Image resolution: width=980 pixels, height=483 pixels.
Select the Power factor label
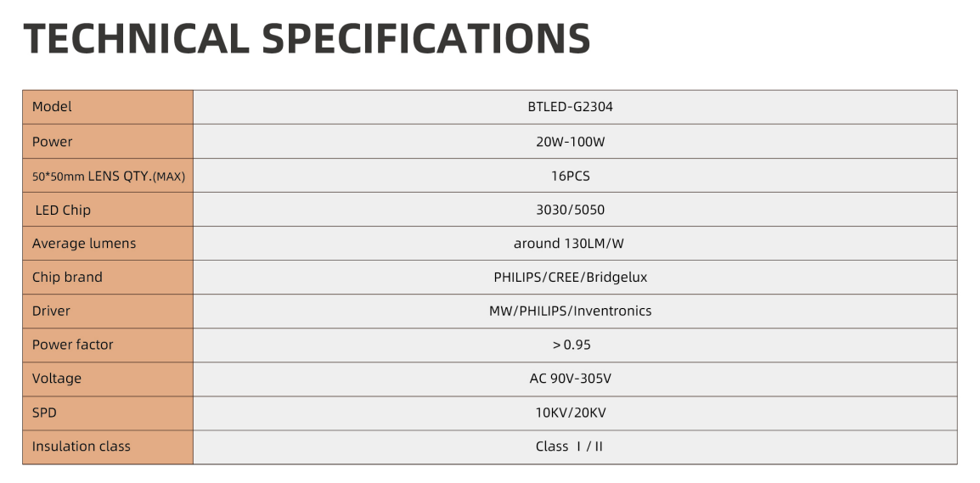[72, 345]
